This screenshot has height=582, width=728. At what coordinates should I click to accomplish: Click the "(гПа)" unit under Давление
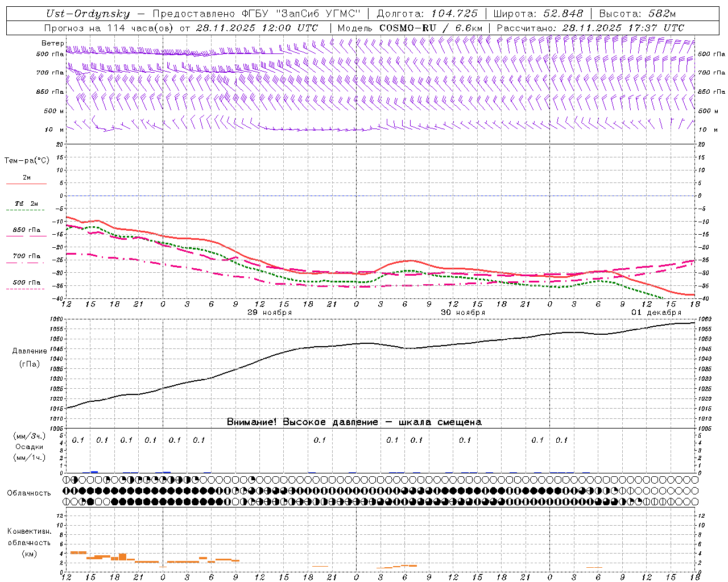pos(29,364)
